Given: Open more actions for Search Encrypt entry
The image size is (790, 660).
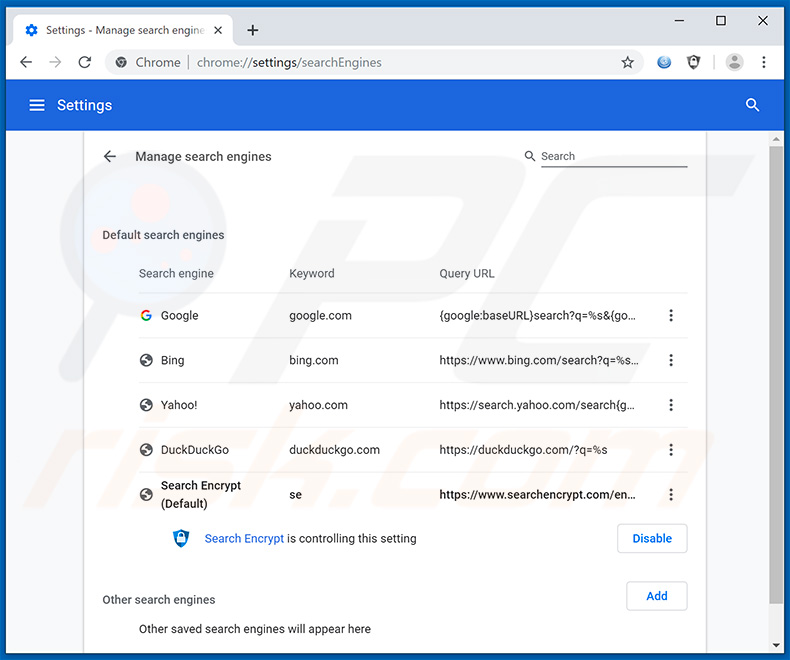Looking at the screenshot, I should (671, 494).
